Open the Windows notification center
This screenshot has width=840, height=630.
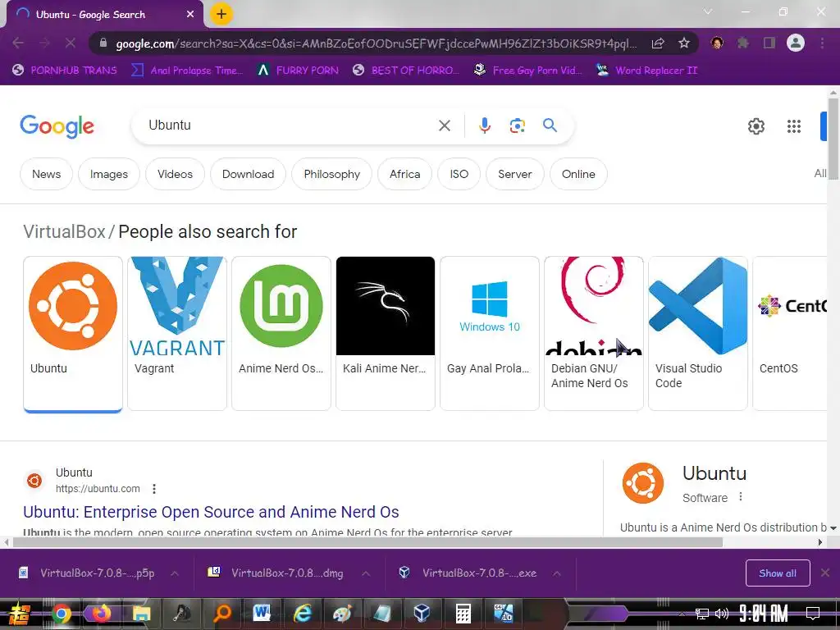813,614
